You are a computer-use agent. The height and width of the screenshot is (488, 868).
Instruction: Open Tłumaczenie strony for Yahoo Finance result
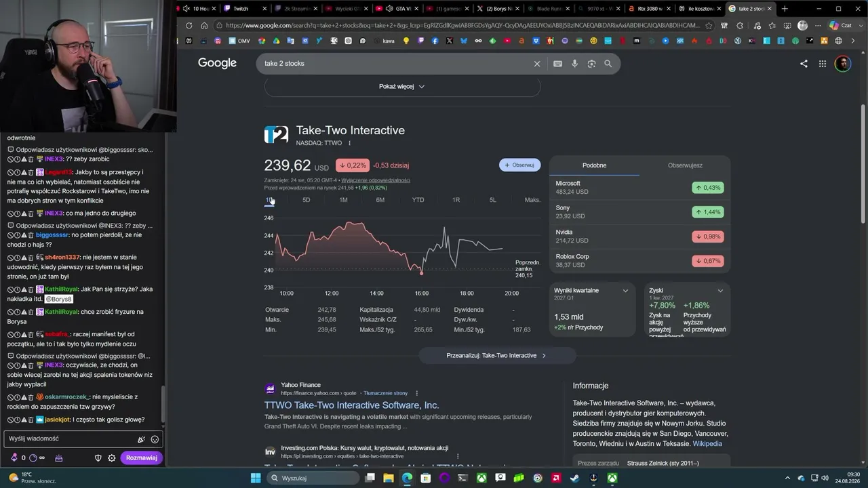click(x=386, y=393)
